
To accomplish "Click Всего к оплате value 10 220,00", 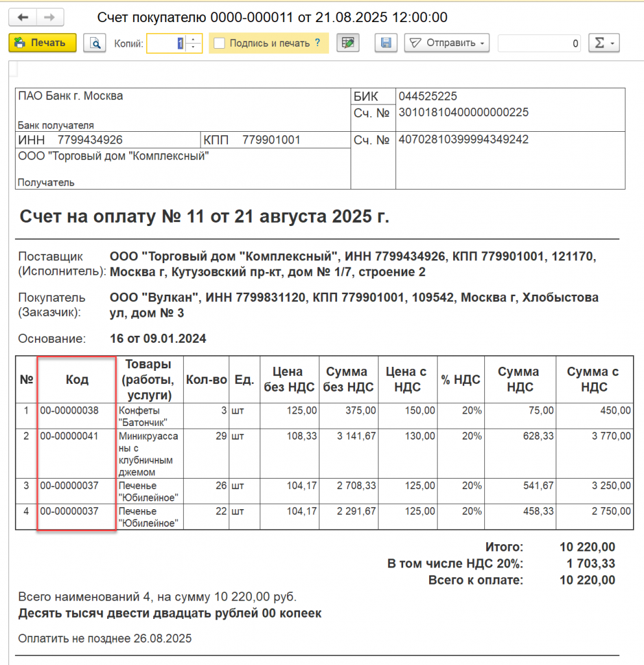I will click(x=587, y=580).
